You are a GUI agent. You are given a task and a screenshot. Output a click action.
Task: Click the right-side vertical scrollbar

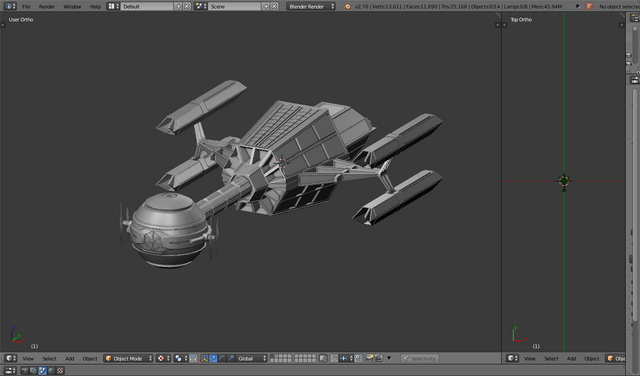click(635, 204)
